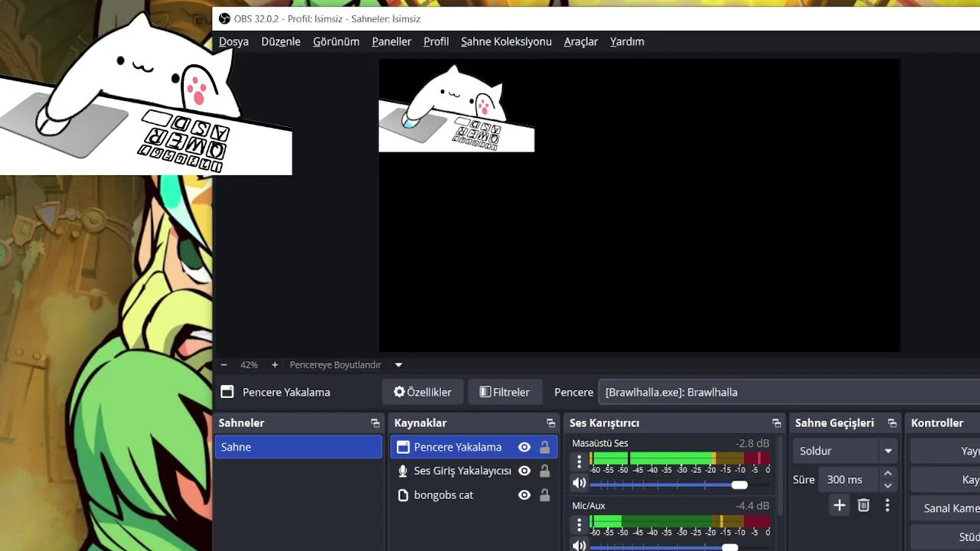Hide bongobs cat source via eye
980x551 pixels.
pos(524,495)
